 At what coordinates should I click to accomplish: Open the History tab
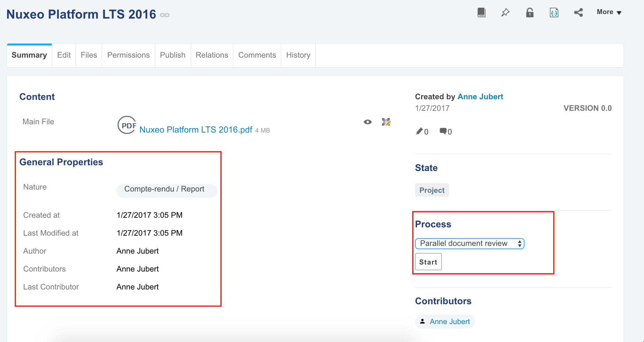click(x=298, y=55)
